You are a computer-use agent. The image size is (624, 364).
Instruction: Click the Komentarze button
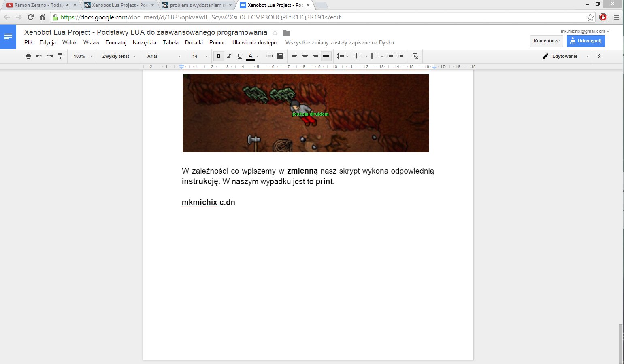[x=547, y=41]
